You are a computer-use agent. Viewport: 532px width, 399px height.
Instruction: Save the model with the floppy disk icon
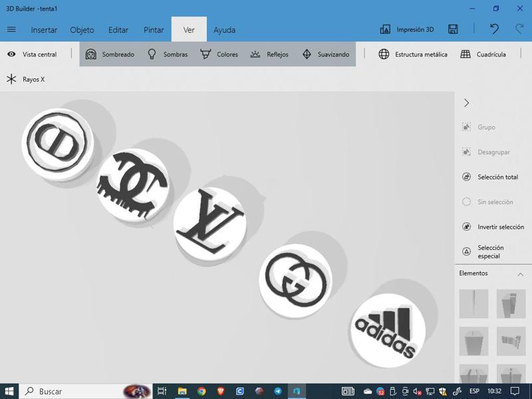pyautogui.click(x=453, y=29)
